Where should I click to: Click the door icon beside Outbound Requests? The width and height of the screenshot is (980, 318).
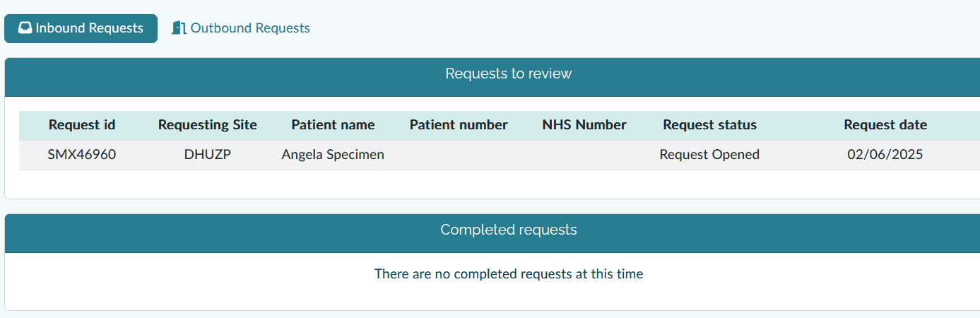pos(179,28)
